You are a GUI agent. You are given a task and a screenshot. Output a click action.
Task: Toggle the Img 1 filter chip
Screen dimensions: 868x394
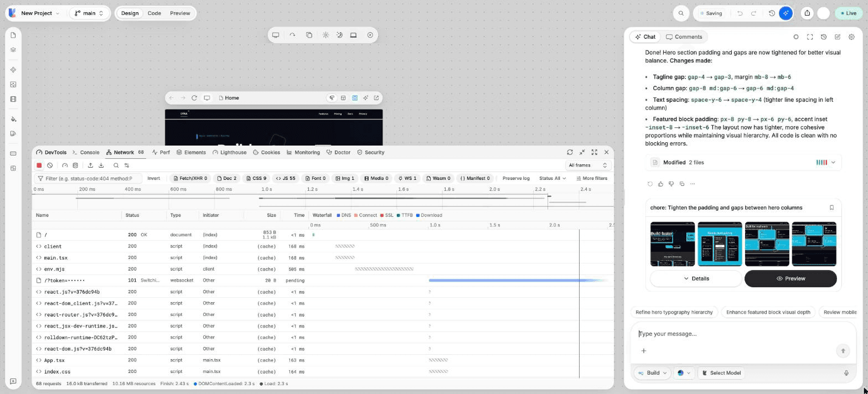(345, 178)
